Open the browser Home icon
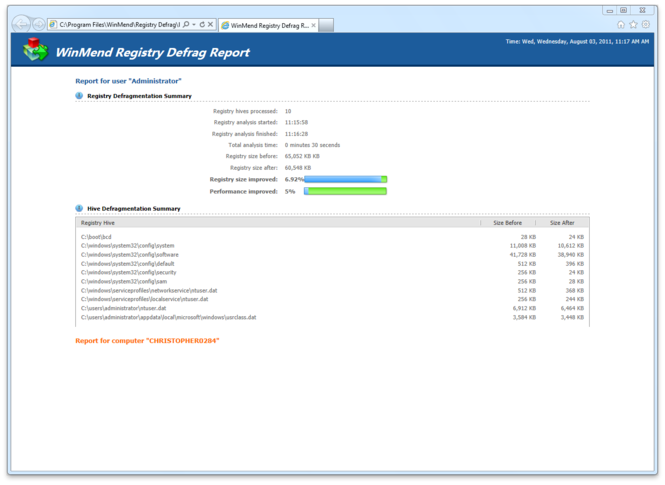Viewport: 665px width, 485px height. click(621, 24)
